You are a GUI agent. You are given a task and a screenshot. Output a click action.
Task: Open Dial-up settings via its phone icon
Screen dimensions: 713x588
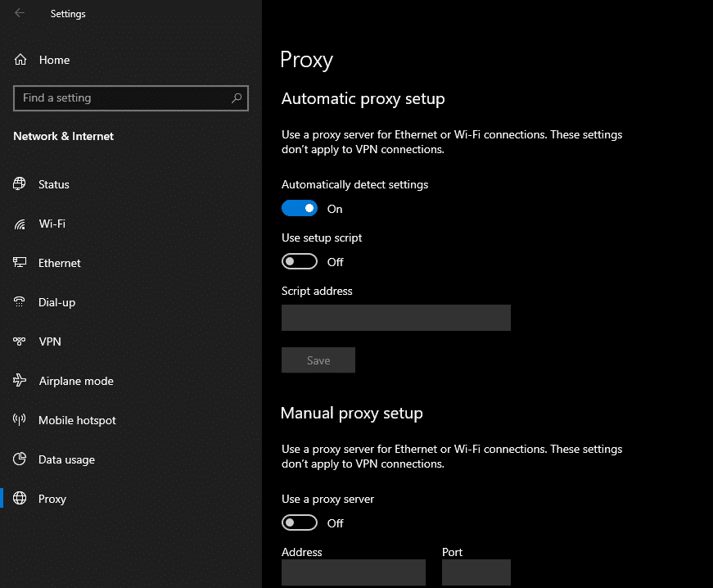pyautogui.click(x=19, y=302)
